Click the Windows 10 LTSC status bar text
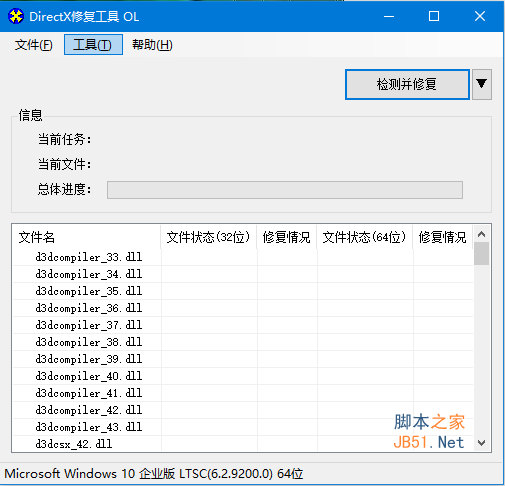The image size is (505, 486). click(154, 474)
